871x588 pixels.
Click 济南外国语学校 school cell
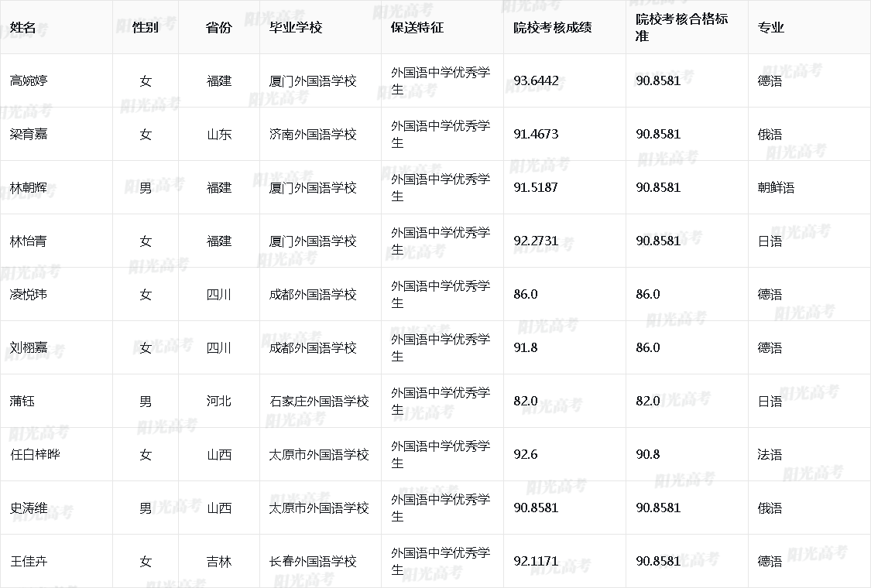point(313,134)
